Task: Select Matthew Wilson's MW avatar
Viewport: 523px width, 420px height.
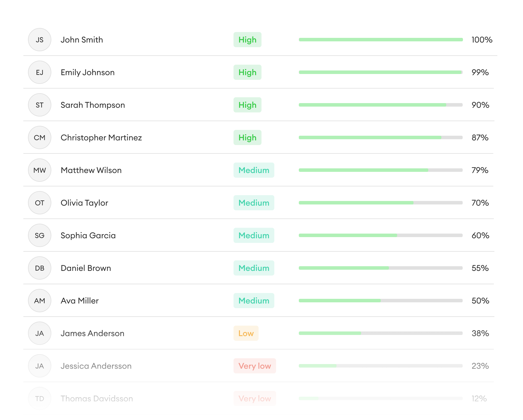Action: pos(40,170)
